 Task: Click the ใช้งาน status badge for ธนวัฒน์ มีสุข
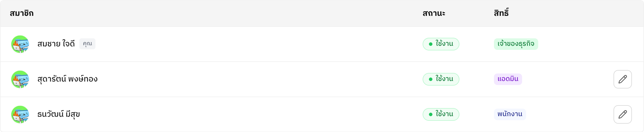pyautogui.click(x=441, y=114)
